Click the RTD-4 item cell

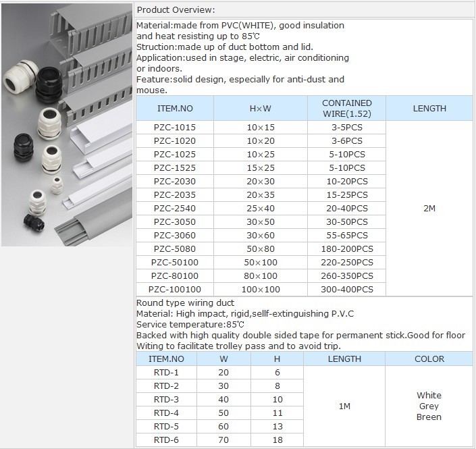(166, 413)
